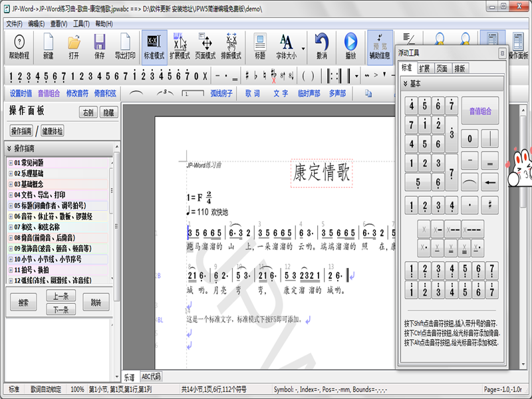The height and width of the screenshot is (399, 532).
Task: Select the 康定情歌 title box in the score
Action: (x=321, y=173)
